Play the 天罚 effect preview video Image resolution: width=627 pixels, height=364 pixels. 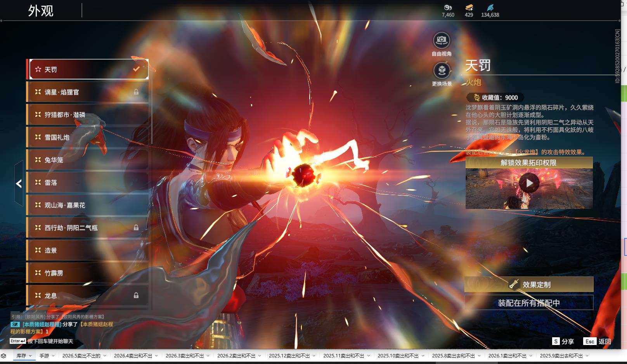(529, 183)
